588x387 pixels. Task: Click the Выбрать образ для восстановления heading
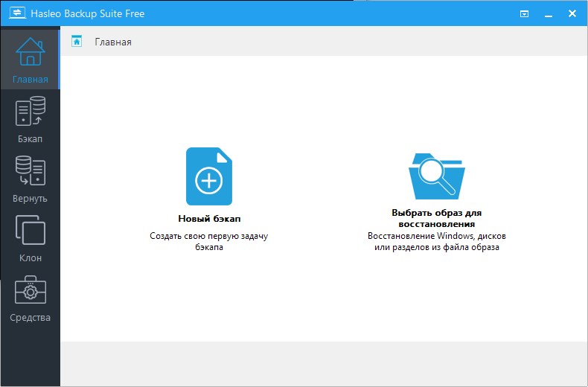click(x=436, y=218)
